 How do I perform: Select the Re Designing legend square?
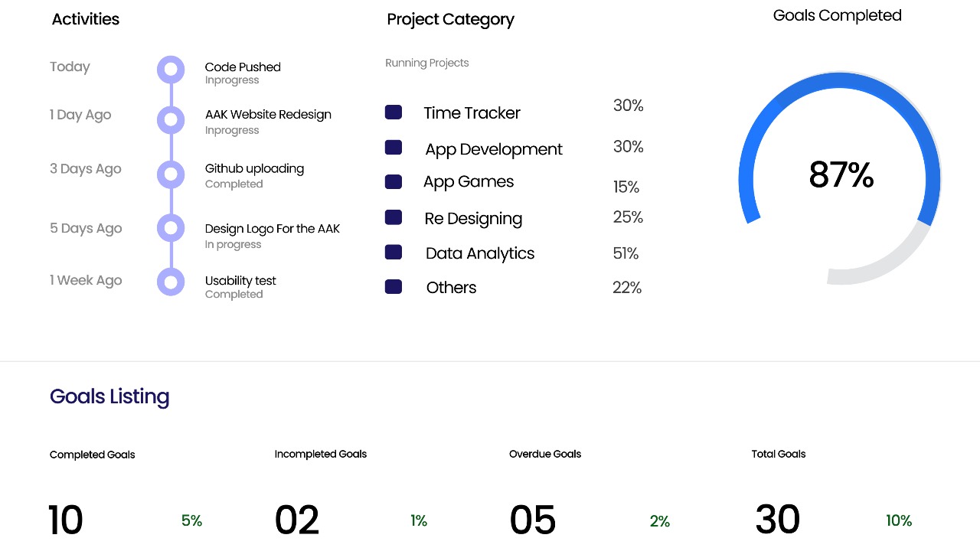394,218
